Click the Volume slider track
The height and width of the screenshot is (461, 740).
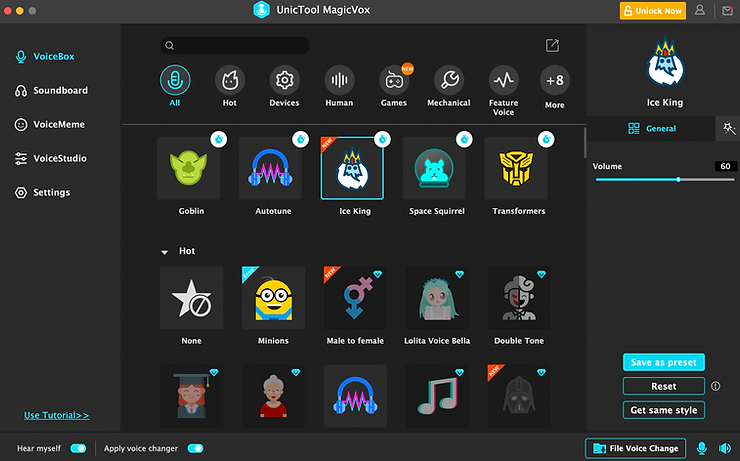tap(664, 179)
